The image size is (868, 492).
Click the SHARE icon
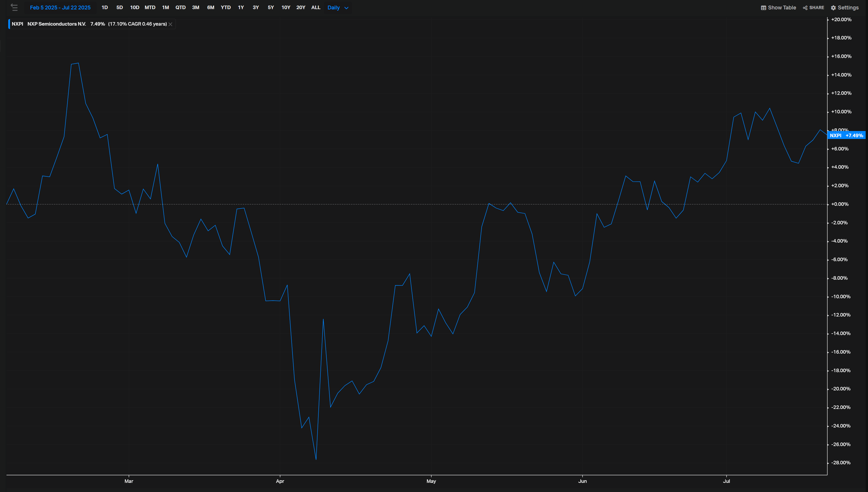813,7
